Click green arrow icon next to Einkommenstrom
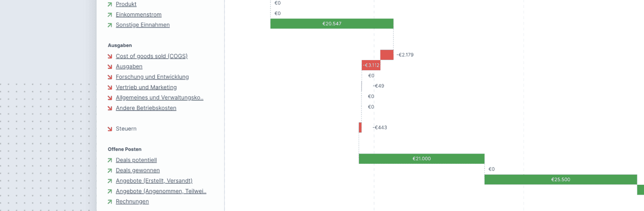The width and height of the screenshot is (644, 211). (x=109, y=15)
